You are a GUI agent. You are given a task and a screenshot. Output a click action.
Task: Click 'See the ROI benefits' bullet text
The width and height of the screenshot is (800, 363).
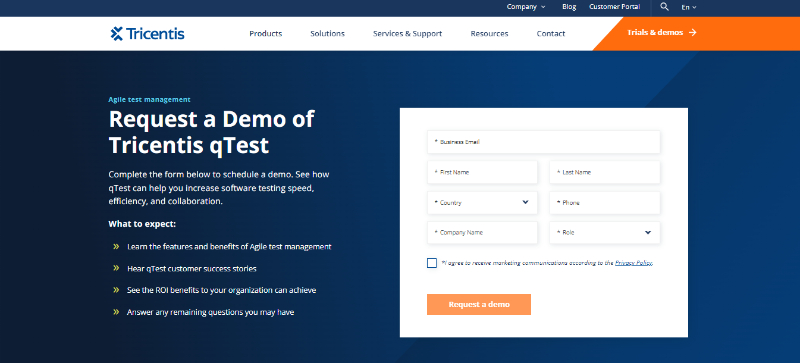(x=221, y=290)
